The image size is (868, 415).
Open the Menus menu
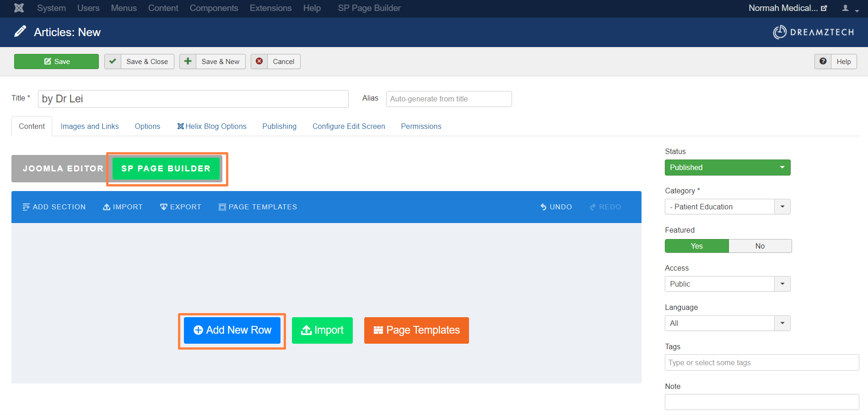124,8
